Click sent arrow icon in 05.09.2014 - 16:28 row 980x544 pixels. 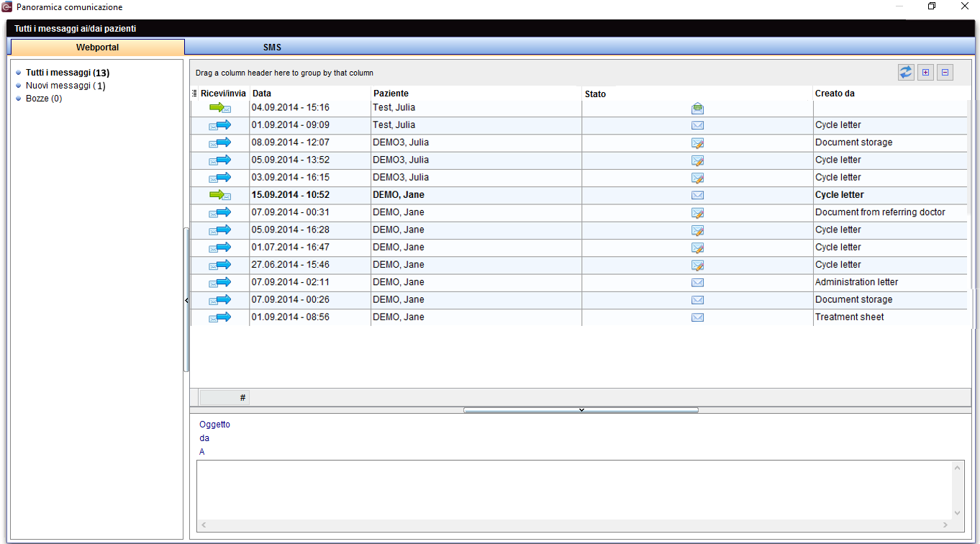click(x=220, y=230)
